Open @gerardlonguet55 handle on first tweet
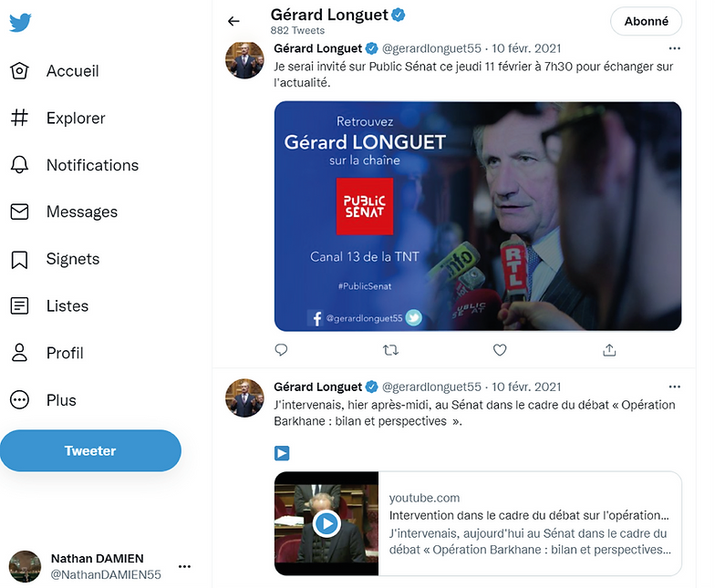The image size is (715, 588). click(431, 48)
